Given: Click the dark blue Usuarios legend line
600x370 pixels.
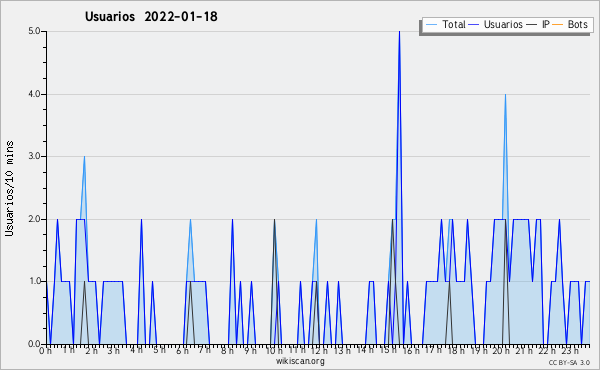Looking at the screenshot, I should tap(474, 25).
